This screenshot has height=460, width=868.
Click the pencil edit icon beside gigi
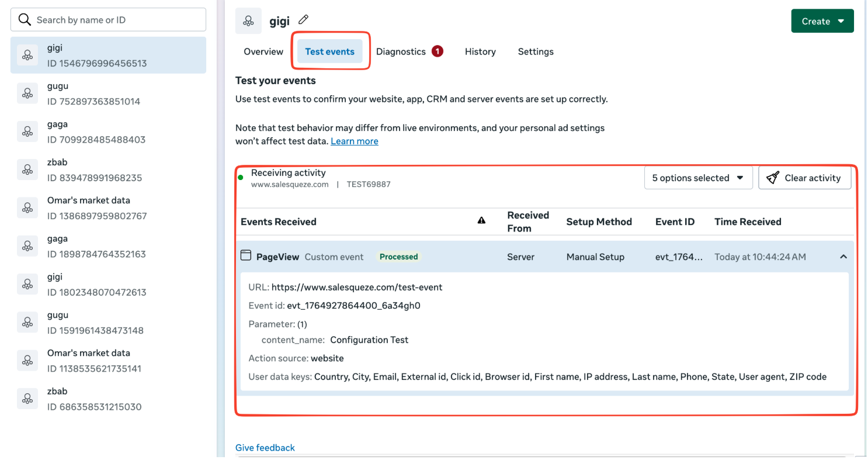click(x=303, y=20)
